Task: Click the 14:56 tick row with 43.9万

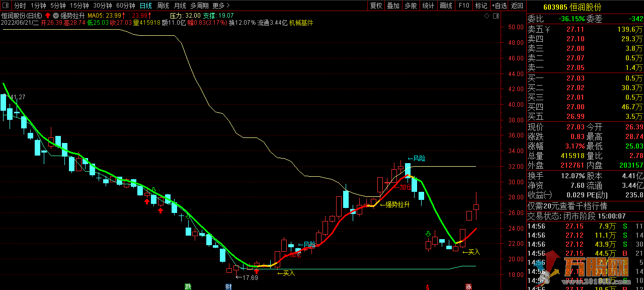Action: tap(585, 244)
